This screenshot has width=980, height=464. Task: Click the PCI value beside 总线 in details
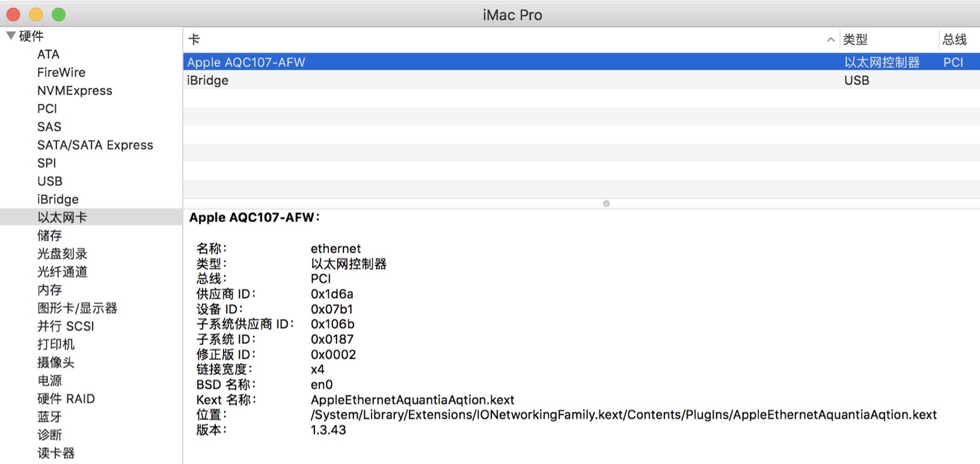click(x=320, y=279)
